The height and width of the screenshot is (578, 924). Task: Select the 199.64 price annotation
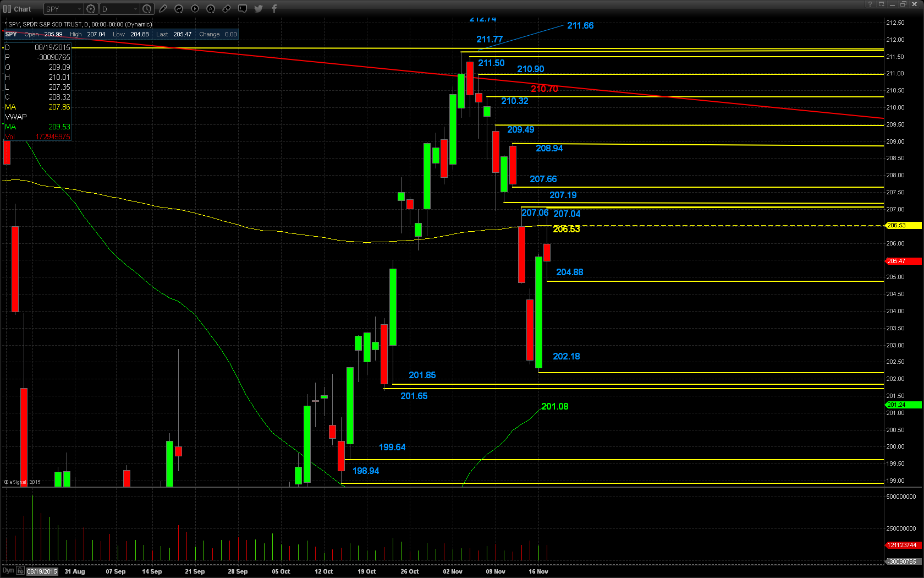(x=392, y=447)
